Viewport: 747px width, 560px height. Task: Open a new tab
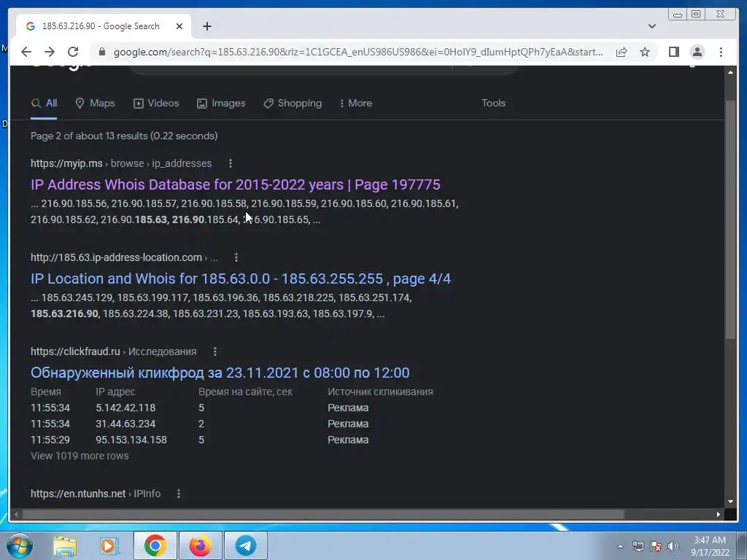tap(206, 26)
